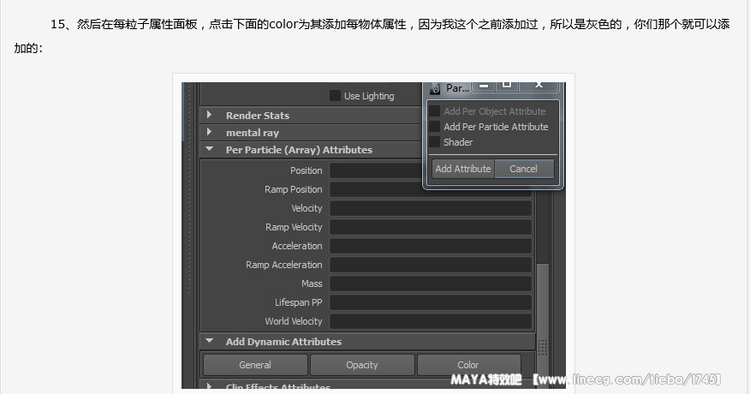This screenshot has height=394, width=750.
Task: Collapse Per Particle (Array) Attributes section
Action: click(209, 149)
